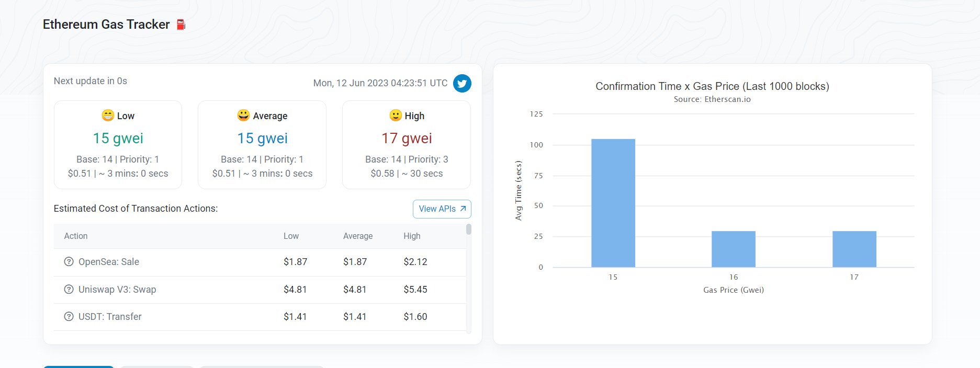The image size is (980, 368).
Task: Click the Low 15 gwei value
Action: click(118, 139)
